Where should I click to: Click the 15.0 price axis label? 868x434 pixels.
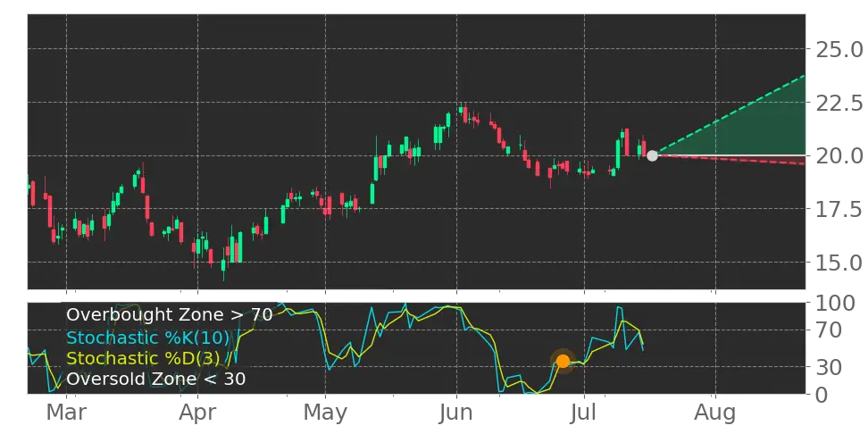pyautogui.click(x=839, y=263)
